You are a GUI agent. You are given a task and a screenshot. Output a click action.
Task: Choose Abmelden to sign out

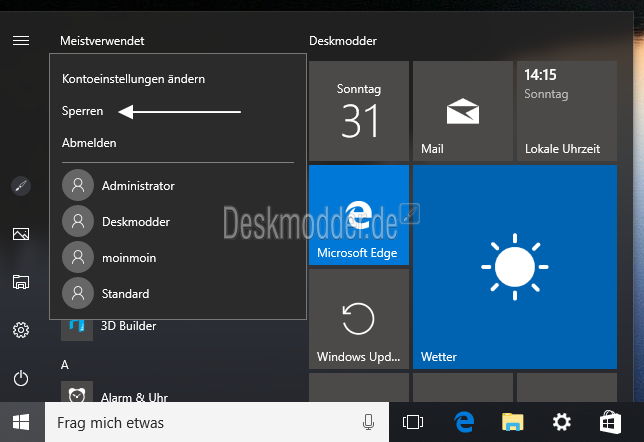pyautogui.click(x=89, y=143)
